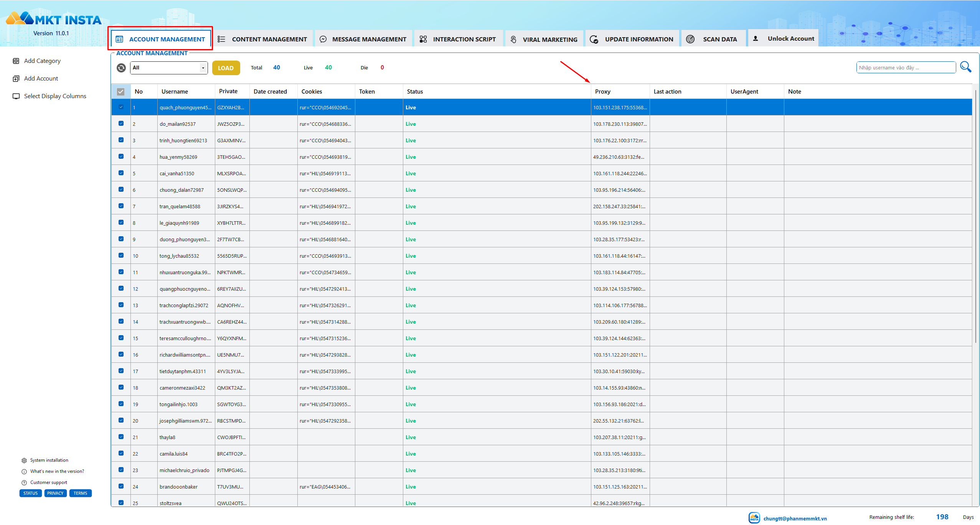Uncheck row 13 trachconglapfzi.29072 checkbox
This screenshot has height=525, width=980.
tap(121, 305)
